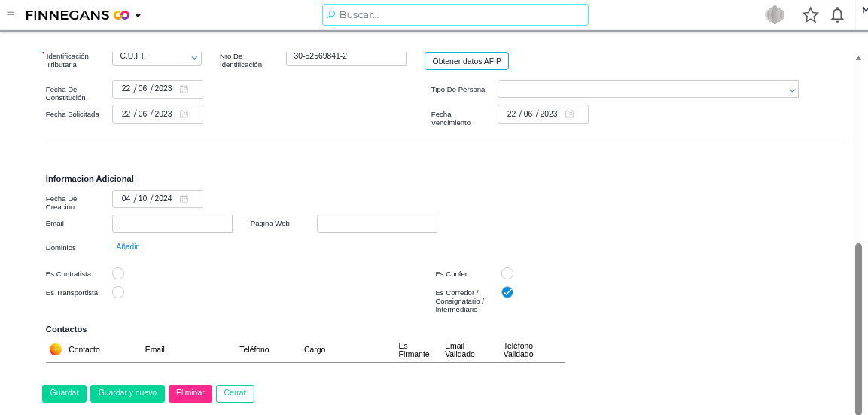Image resolution: width=868 pixels, height=415 pixels.
Task: Uncheck Es Corredor / Consignatario / Intermediario
Action: pyautogui.click(x=507, y=292)
